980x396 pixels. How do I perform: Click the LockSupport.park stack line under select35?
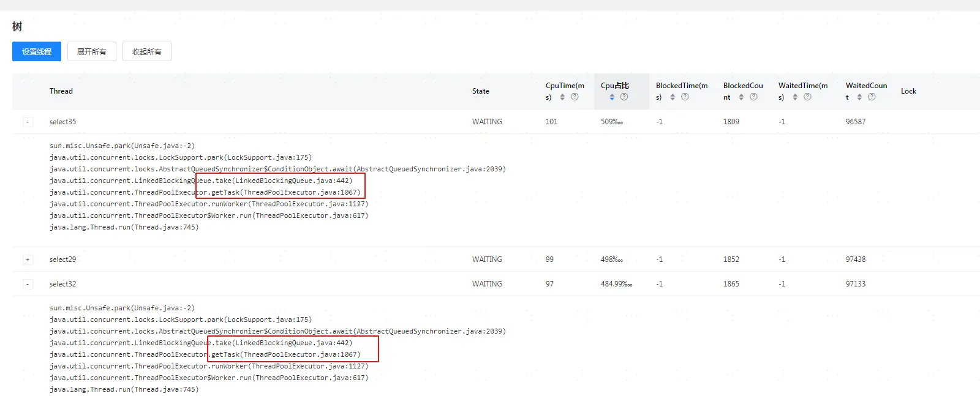point(181,157)
